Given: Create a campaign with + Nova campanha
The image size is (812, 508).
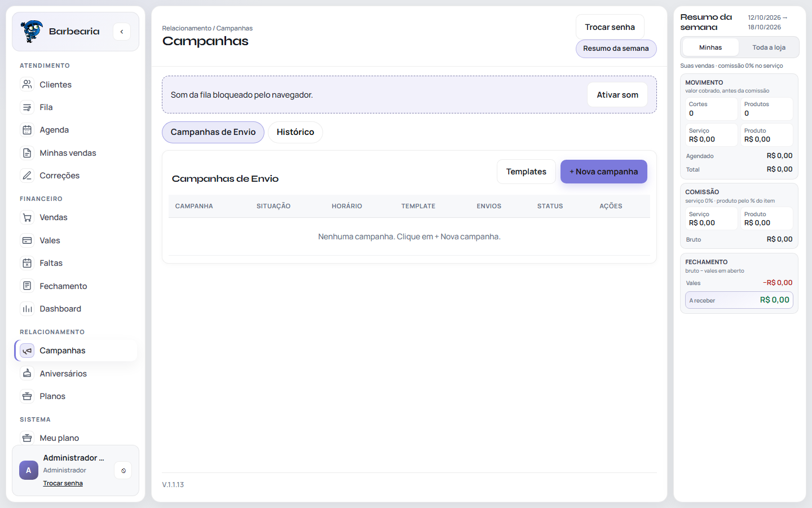Looking at the screenshot, I should click(x=603, y=172).
